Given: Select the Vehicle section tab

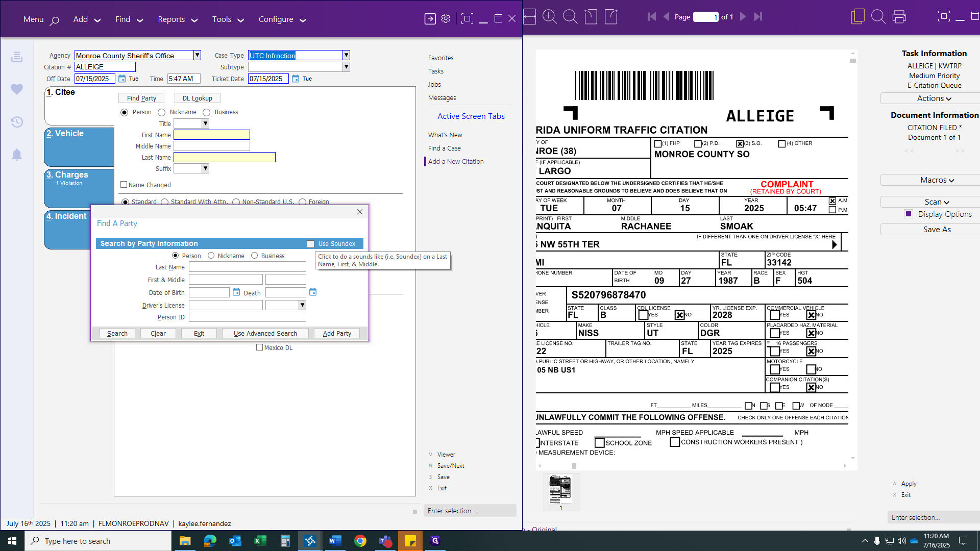Looking at the screenshot, I should tap(79, 146).
